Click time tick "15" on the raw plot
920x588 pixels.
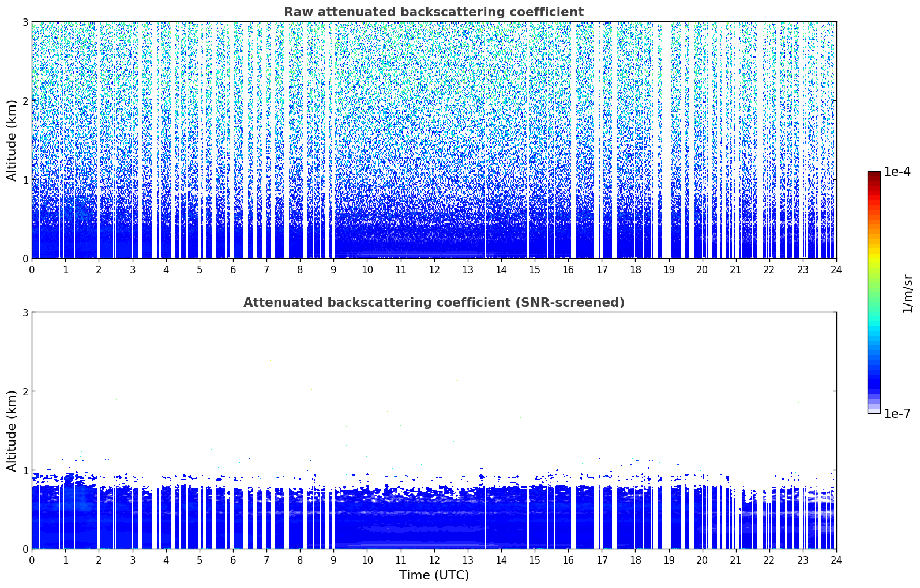click(535, 269)
